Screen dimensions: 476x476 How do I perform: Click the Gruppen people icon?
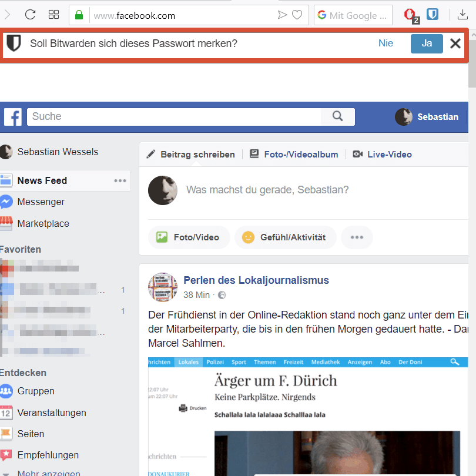(6, 391)
